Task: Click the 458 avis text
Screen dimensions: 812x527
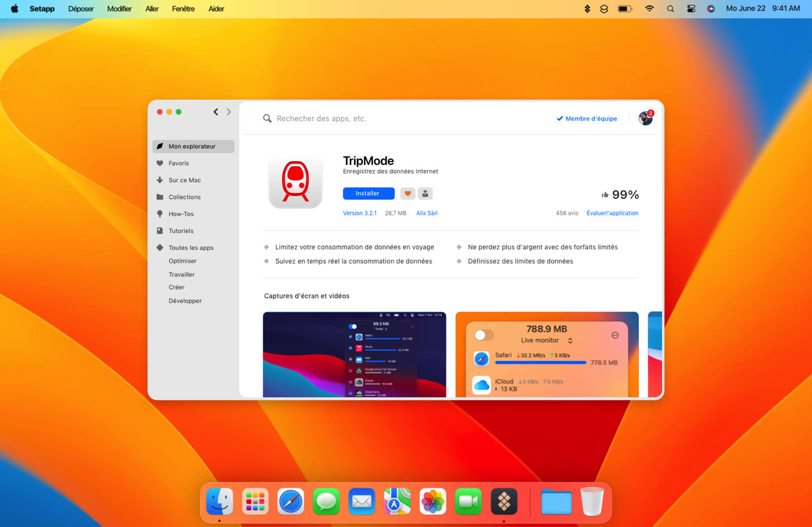Action: [x=567, y=213]
